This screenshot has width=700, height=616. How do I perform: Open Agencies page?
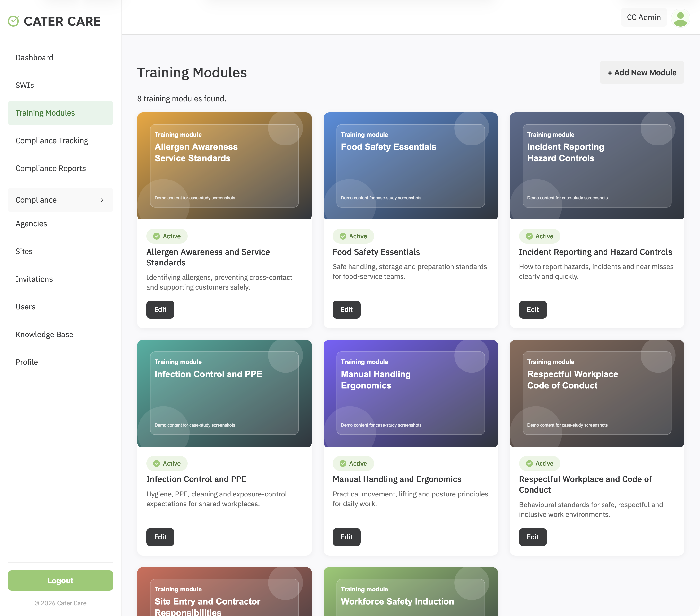coord(60,224)
